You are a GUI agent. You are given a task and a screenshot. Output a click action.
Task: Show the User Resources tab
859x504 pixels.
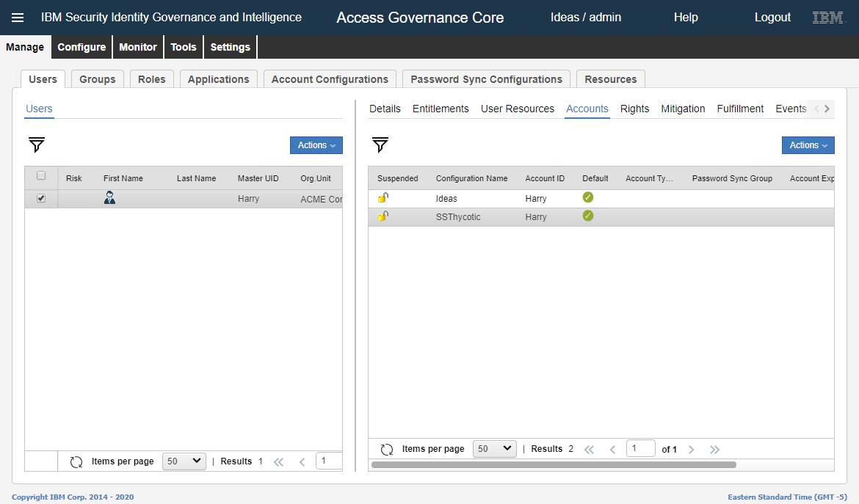(518, 109)
